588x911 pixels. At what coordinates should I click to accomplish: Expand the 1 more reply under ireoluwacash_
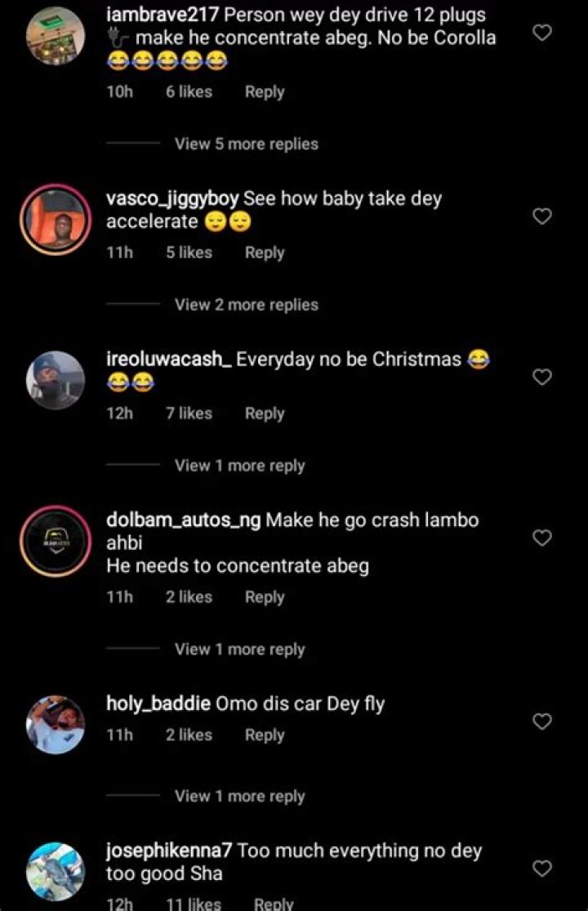[238, 466]
